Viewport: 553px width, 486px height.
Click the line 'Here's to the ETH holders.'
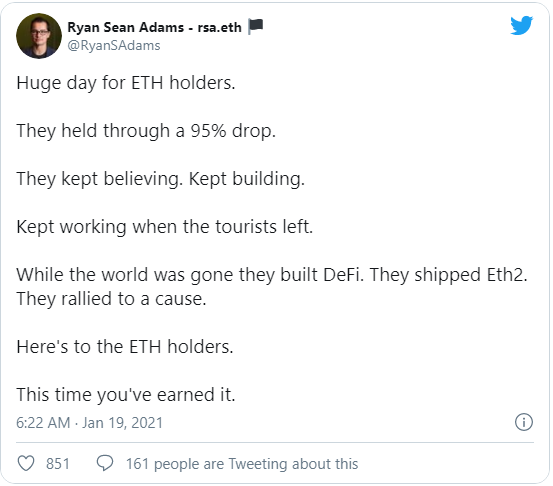(x=125, y=347)
